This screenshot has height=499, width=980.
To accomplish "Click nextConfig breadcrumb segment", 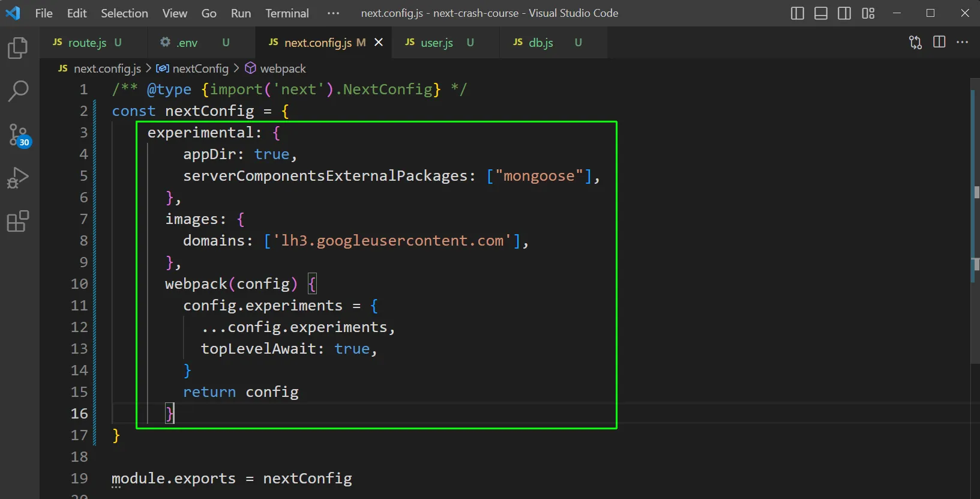I will coord(200,68).
